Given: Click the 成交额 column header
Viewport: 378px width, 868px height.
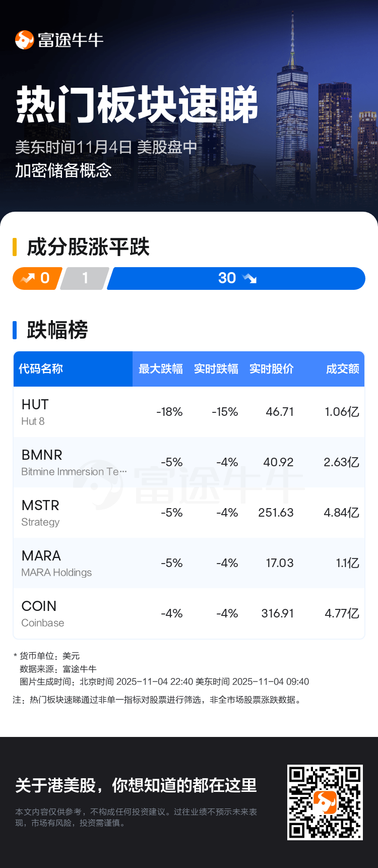Looking at the screenshot, I should pos(342,369).
